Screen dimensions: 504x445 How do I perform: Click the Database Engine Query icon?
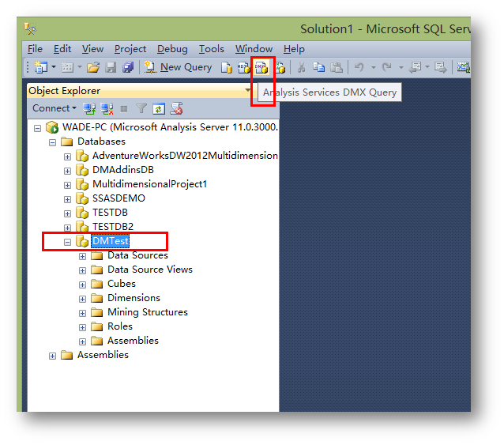point(226,67)
